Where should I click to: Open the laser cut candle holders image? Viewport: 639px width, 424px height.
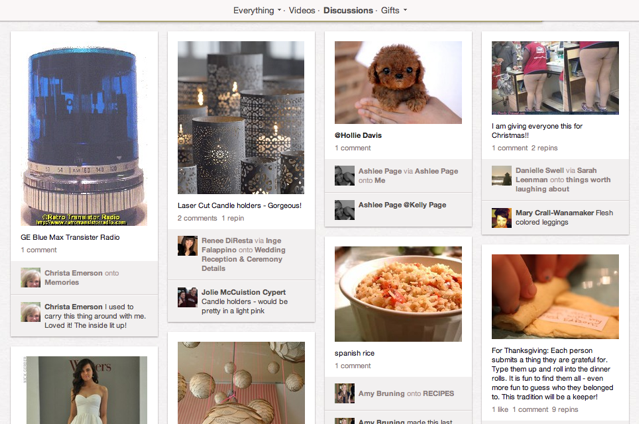click(241, 117)
